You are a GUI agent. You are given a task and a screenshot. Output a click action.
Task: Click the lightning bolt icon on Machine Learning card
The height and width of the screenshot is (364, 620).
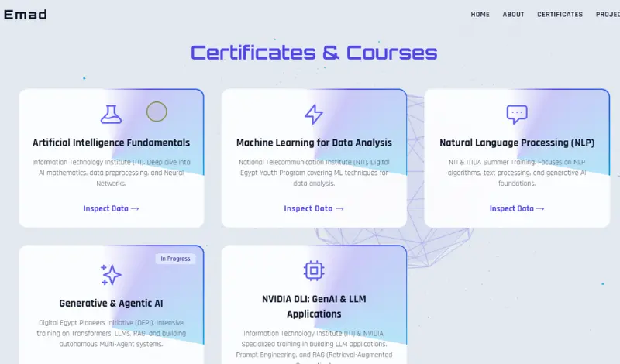pos(314,114)
